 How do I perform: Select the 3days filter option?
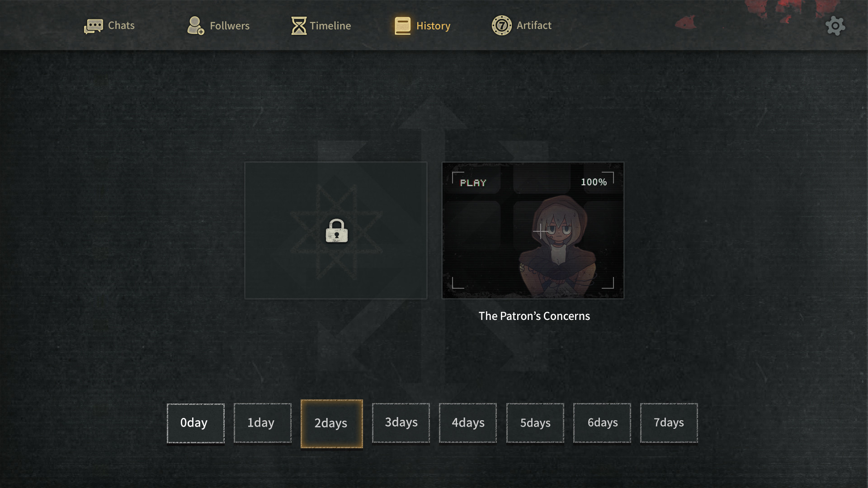pos(401,423)
